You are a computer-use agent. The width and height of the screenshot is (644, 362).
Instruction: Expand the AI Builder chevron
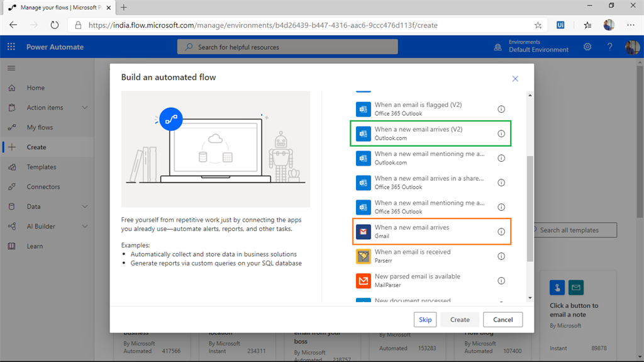click(85, 226)
